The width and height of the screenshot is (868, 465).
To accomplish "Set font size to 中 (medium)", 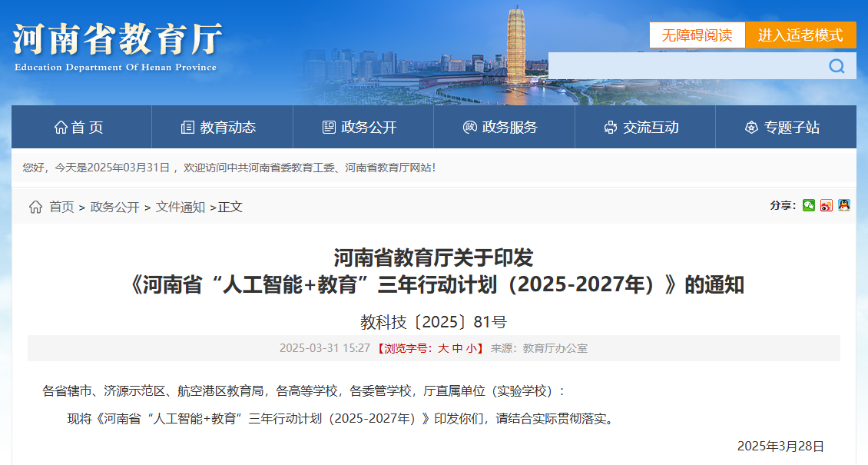I will (457, 348).
